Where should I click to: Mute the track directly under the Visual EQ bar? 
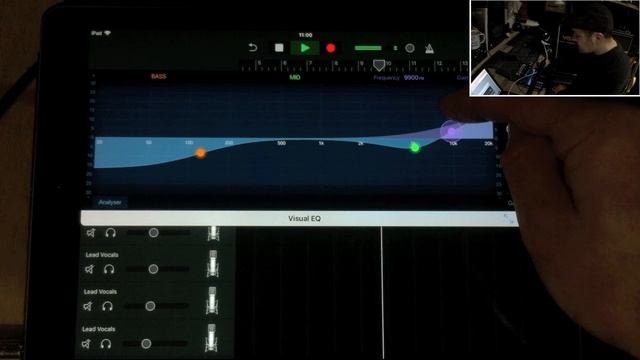[x=91, y=233]
